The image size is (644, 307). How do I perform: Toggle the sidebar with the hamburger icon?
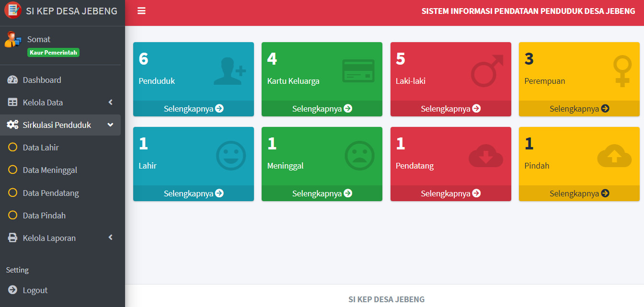click(141, 11)
